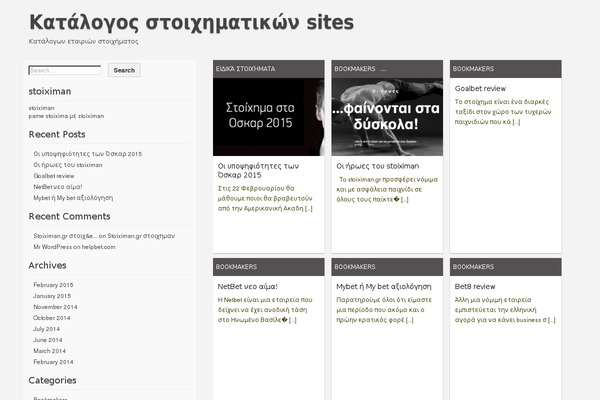Open card title Οι ήρωες του stoiximan
This screenshot has width=600, height=400.
(378, 166)
